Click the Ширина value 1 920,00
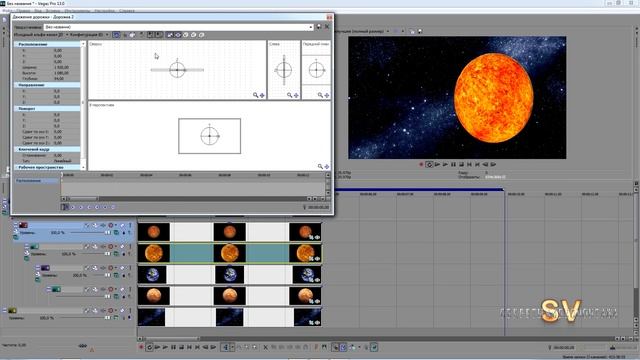640x360 pixels. tap(61, 67)
